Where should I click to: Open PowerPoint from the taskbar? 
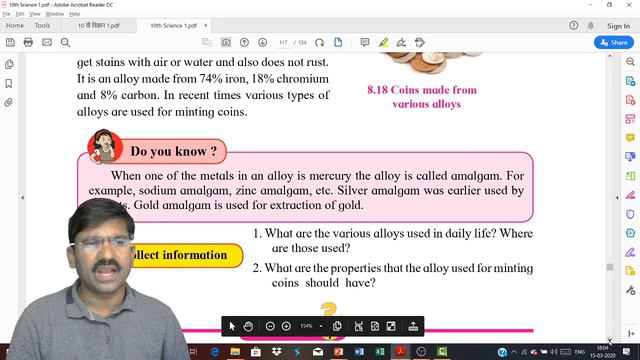(338, 351)
